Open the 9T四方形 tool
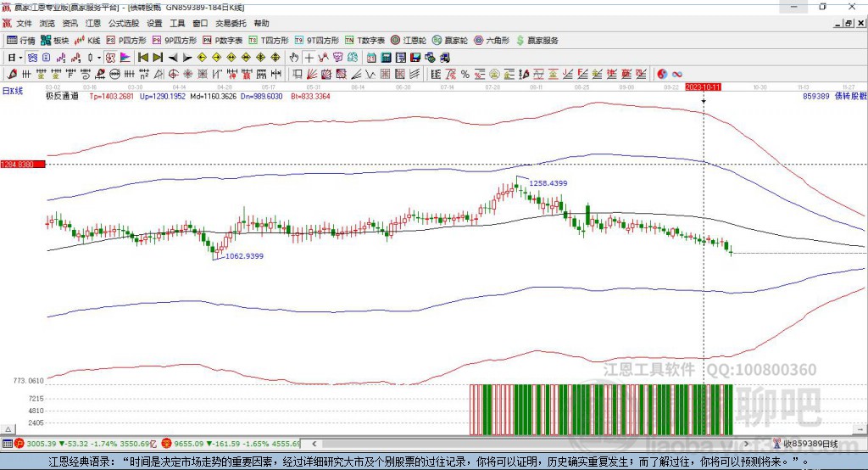This screenshot has width=868, height=470. 317,41
